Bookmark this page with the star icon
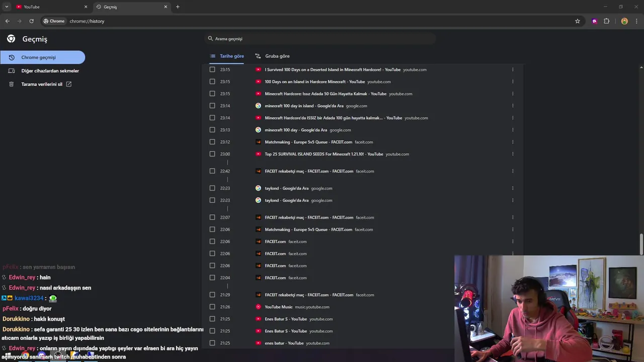The height and width of the screenshot is (362, 644). point(578,21)
